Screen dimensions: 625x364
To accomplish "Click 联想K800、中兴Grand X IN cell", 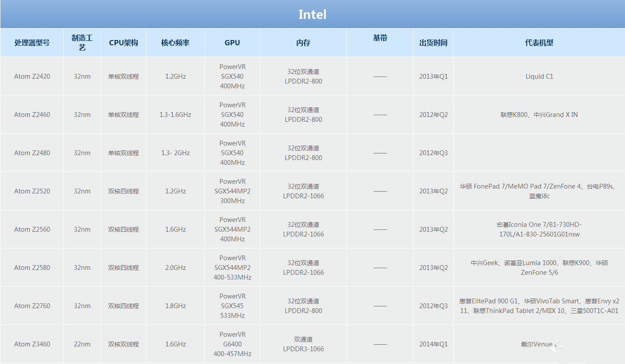I will pos(539,115).
